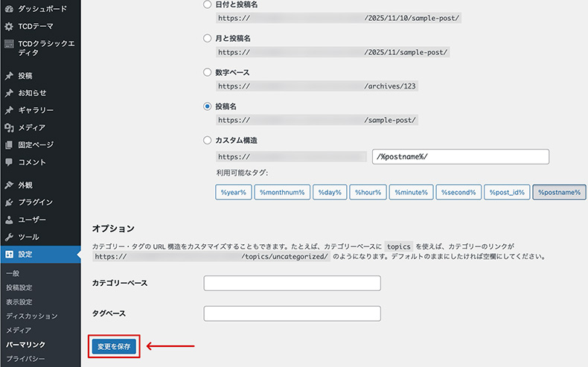Click the pin icon beside お知らせ
This screenshot has height=367, width=588.
[9, 93]
